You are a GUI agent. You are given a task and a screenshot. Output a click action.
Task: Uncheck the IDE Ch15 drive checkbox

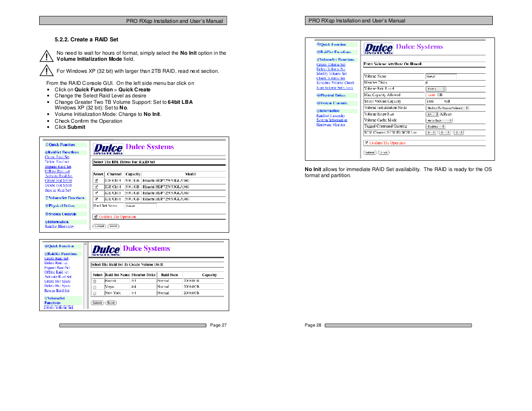pos(96,193)
